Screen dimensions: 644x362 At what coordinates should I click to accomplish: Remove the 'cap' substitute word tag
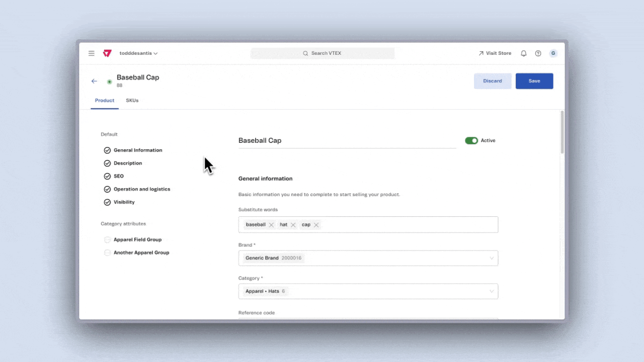tap(316, 225)
